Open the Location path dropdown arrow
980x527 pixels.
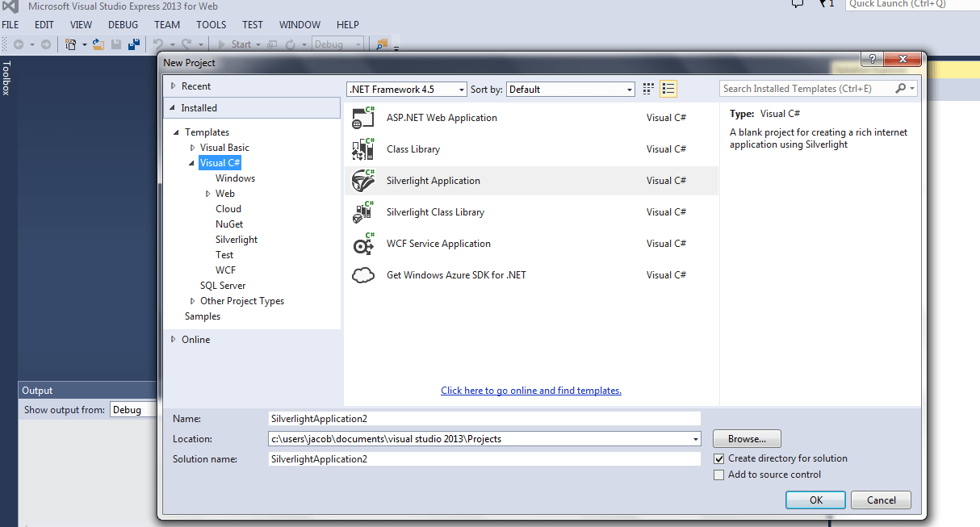[696, 439]
